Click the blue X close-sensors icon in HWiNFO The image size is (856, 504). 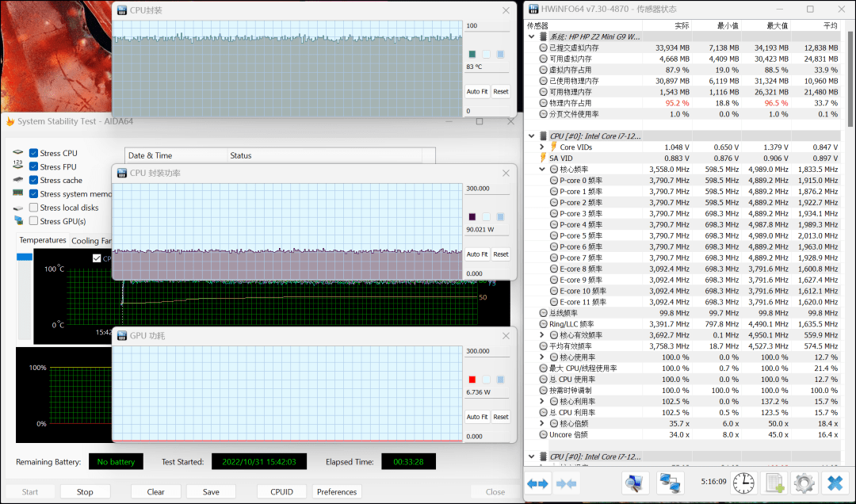point(834,483)
